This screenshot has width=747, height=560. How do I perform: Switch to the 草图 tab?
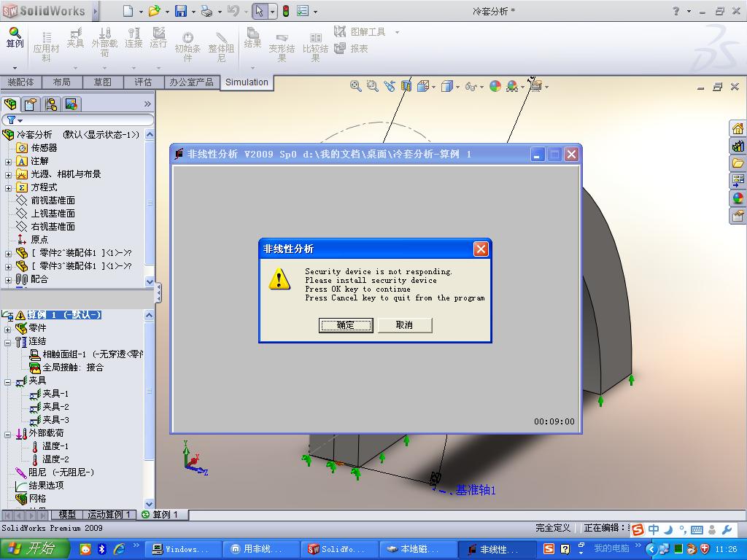point(102,82)
